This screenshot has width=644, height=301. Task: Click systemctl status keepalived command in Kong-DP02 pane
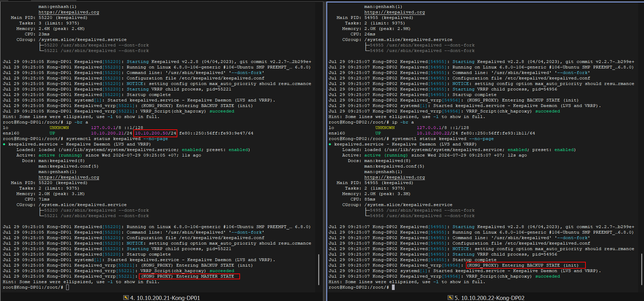point(443,139)
